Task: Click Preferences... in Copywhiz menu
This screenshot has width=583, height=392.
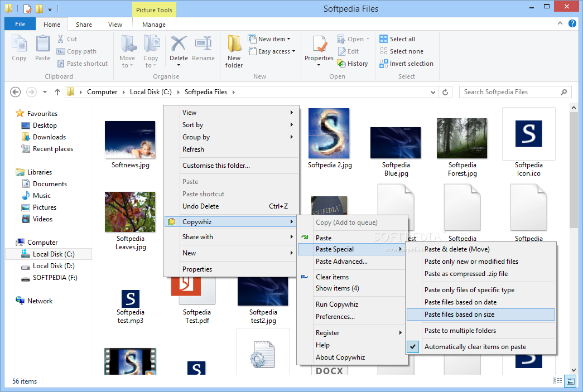Action: (351, 317)
